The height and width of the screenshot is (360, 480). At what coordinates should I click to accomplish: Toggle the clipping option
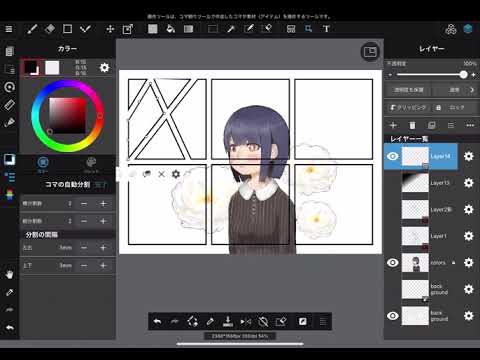pyautogui.click(x=408, y=107)
